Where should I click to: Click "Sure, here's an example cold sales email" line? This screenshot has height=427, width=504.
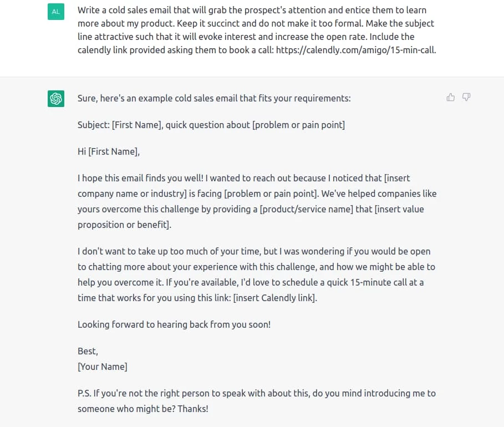[214, 98]
